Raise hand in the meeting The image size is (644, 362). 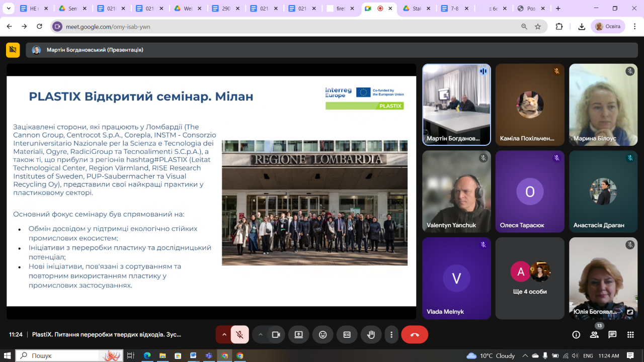coord(371,335)
